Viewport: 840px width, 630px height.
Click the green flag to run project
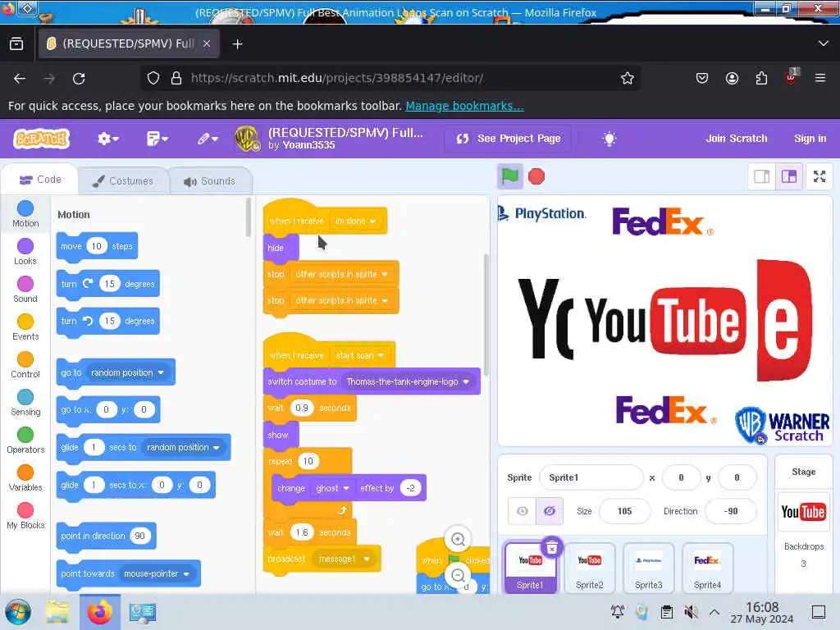509,176
